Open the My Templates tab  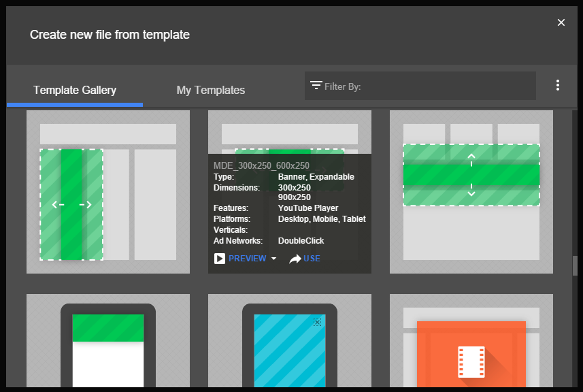pyautogui.click(x=211, y=90)
